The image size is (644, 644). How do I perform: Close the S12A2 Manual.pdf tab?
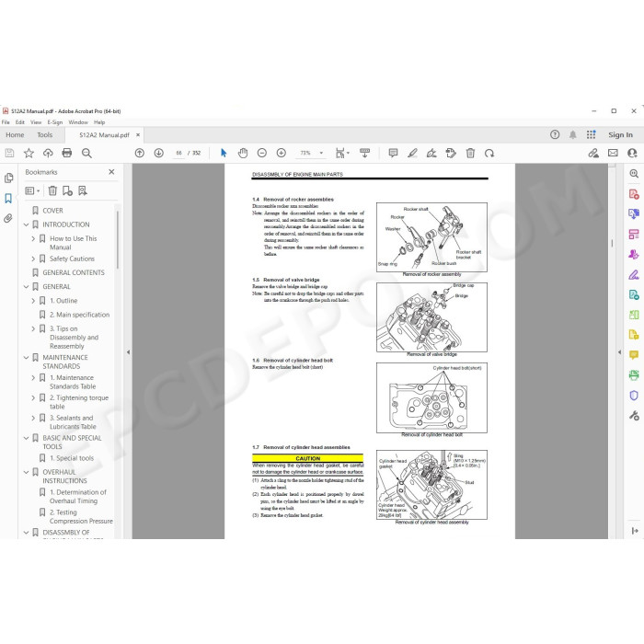(x=138, y=134)
